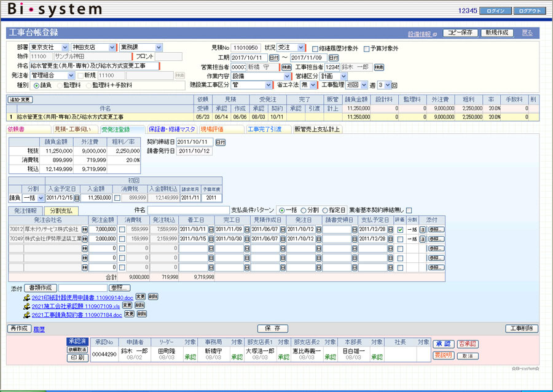Open calendar for 着工日 2011/10/15

(x=211, y=239)
